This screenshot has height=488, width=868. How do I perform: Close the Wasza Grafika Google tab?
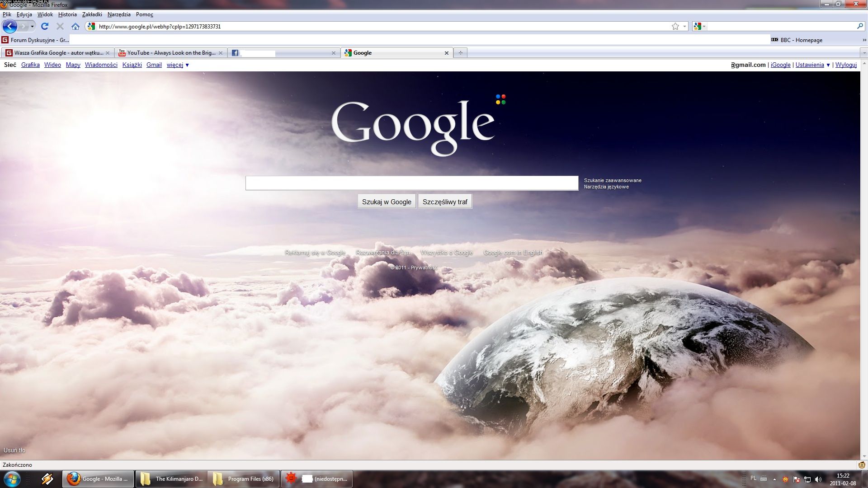(108, 53)
